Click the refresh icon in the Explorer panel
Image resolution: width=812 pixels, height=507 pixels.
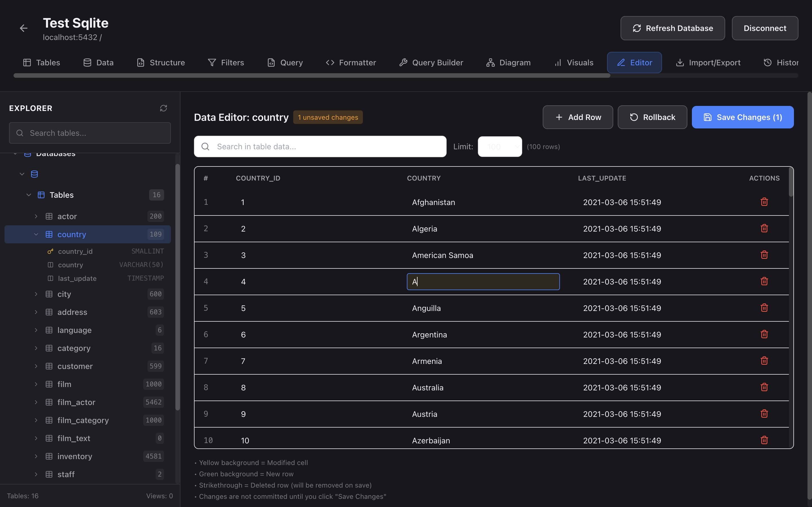click(x=164, y=108)
